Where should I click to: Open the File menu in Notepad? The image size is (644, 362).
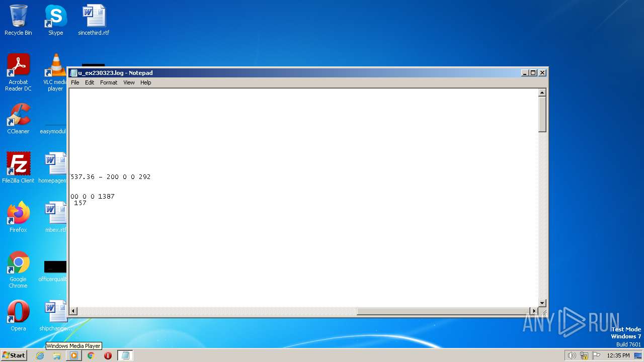pyautogui.click(x=75, y=82)
